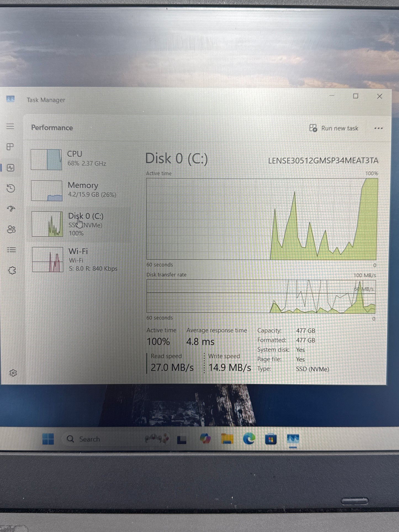Open the Startup apps page icon
The height and width of the screenshot is (532, 399).
point(11,209)
